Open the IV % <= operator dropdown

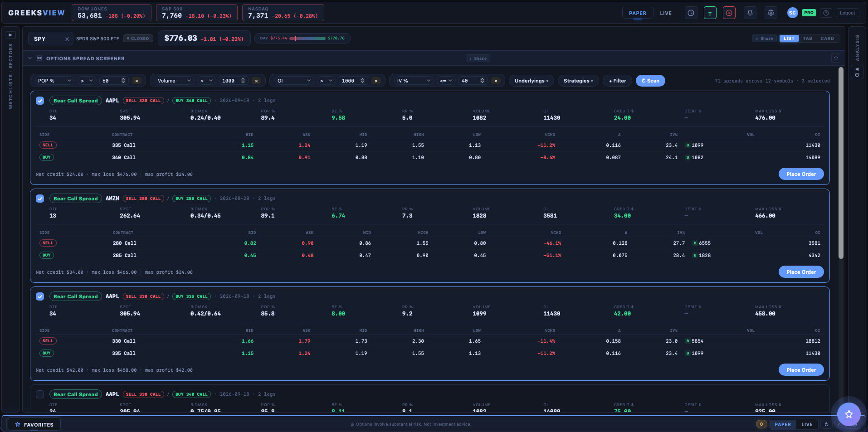click(446, 81)
